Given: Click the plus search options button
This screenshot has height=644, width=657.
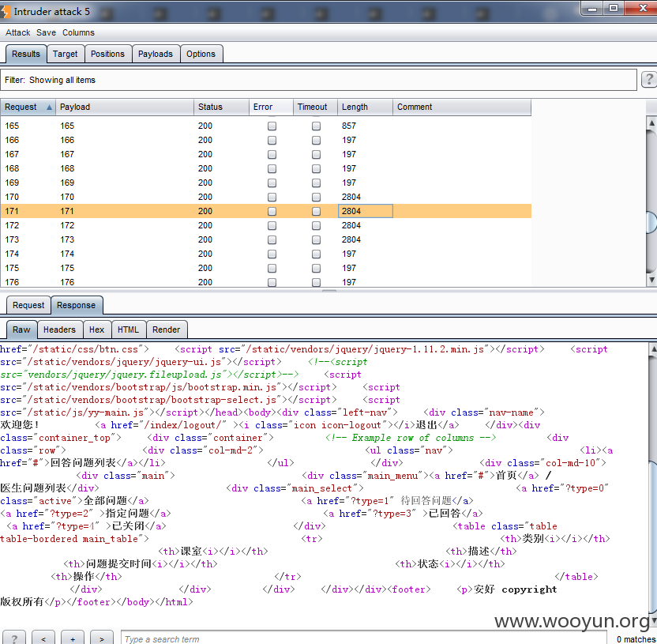Looking at the screenshot, I should pyautogui.click(x=73, y=638).
